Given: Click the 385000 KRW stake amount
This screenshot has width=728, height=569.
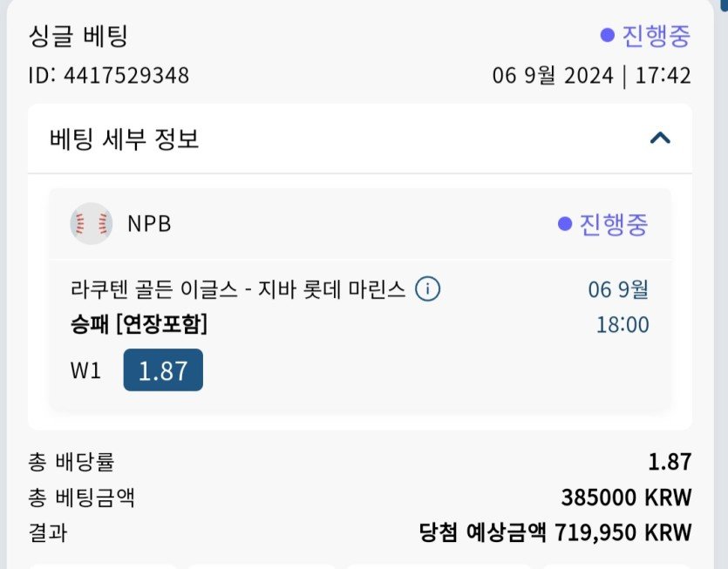Looking at the screenshot, I should coord(626,498).
